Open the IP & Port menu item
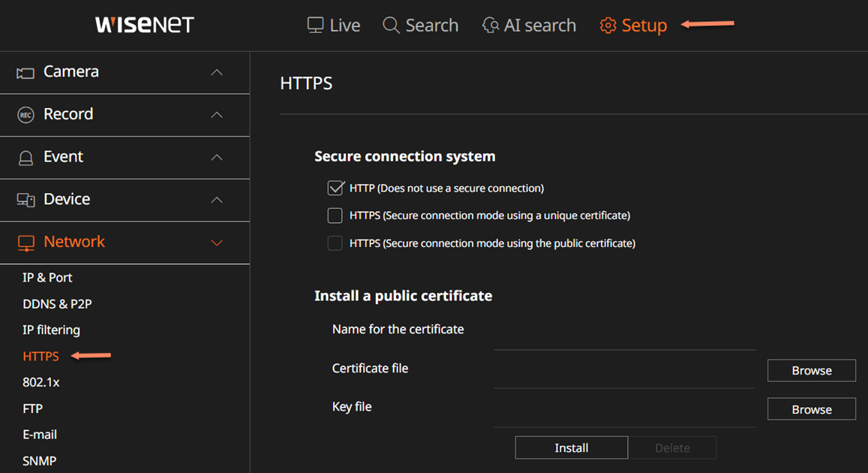 pos(47,278)
